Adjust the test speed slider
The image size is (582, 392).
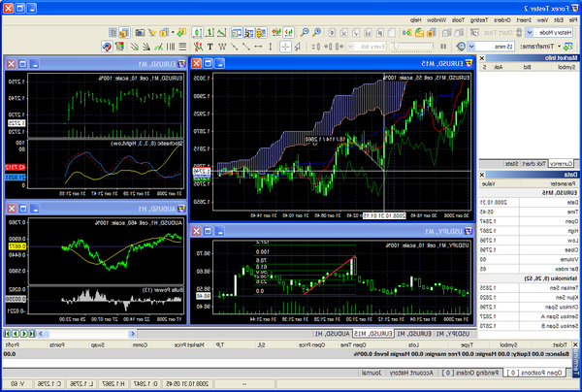(412, 47)
